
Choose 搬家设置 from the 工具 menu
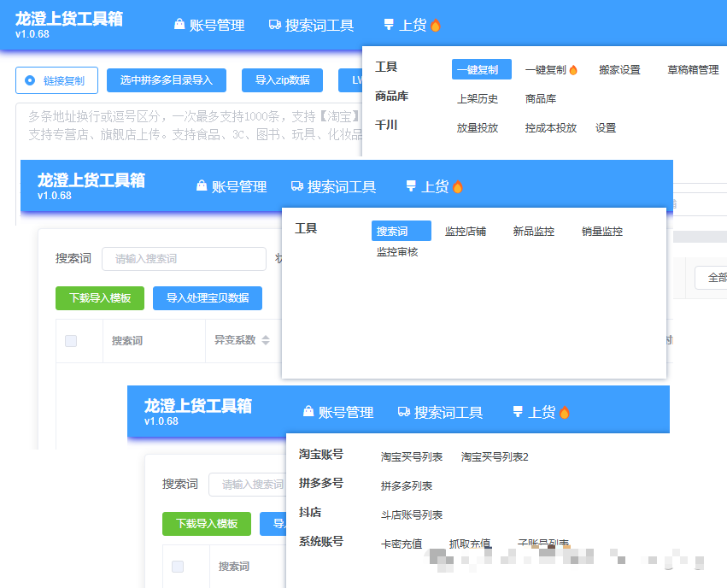pyautogui.click(x=619, y=70)
